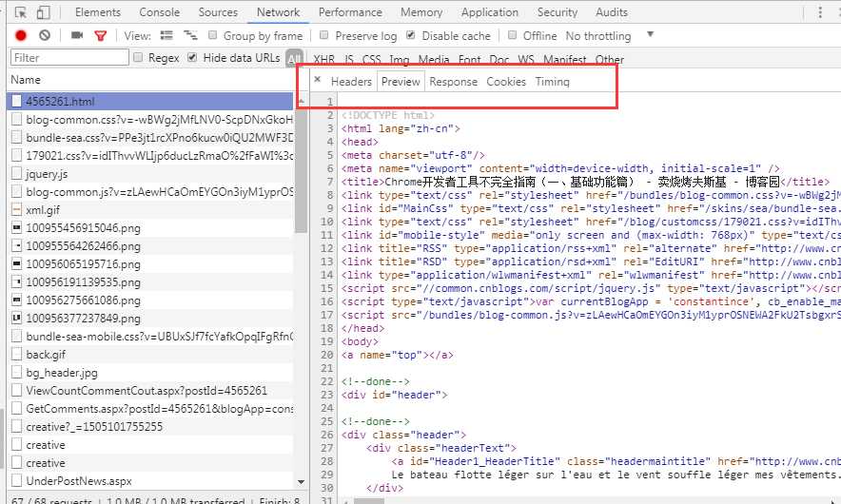
Task: Close the request detail pane with the X
Action: coord(318,79)
